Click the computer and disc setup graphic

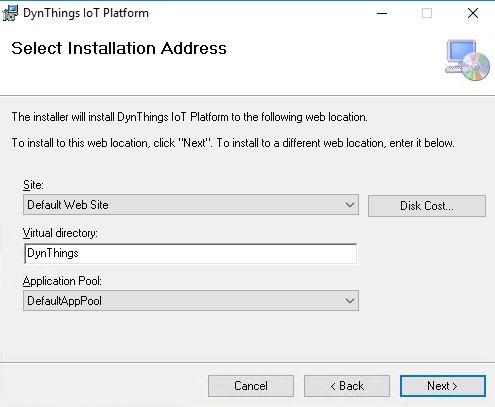point(468,60)
